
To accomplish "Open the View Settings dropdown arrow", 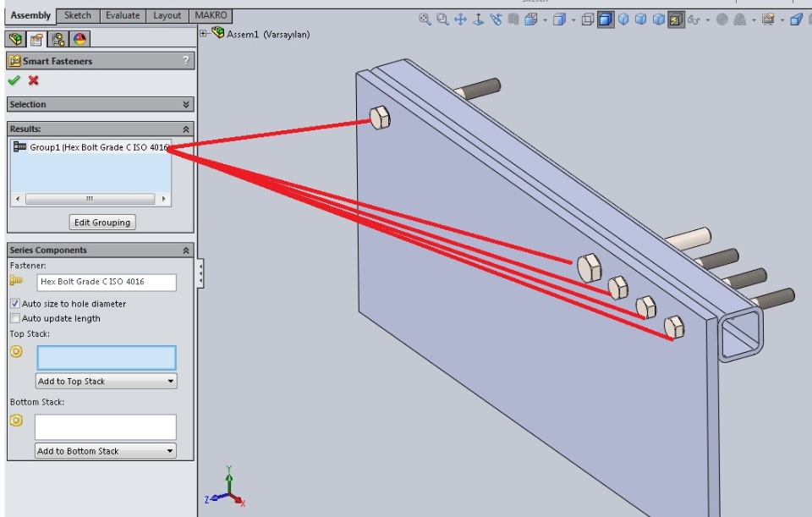I will pos(782,20).
